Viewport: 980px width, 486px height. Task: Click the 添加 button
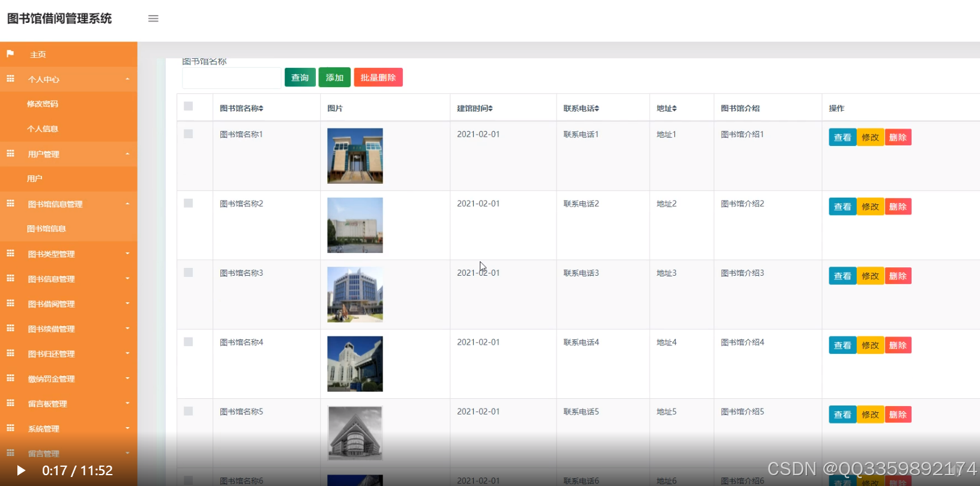(x=334, y=77)
